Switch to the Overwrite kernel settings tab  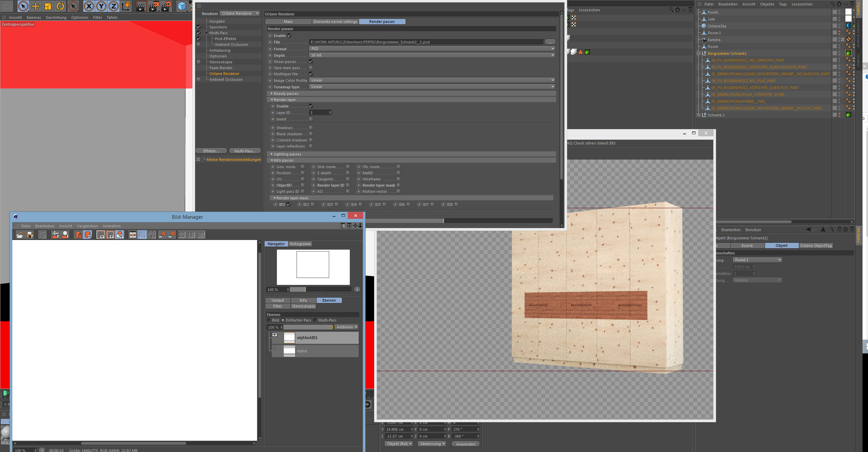(x=335, y=22)
